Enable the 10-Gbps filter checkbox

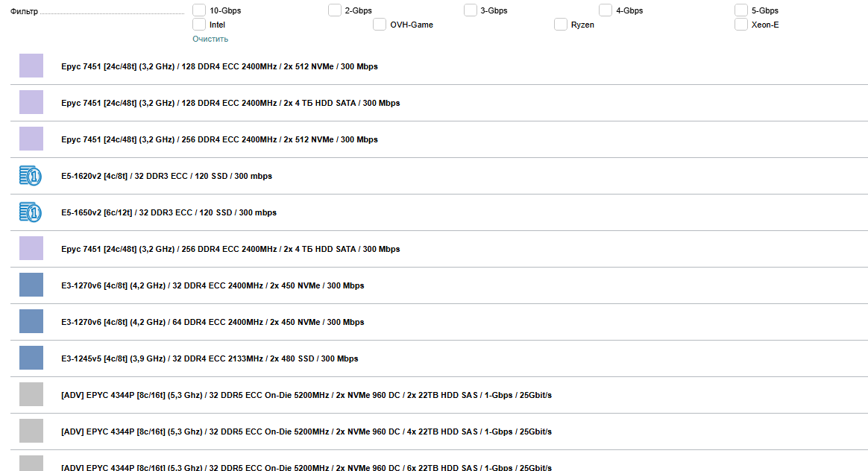click(199, 10)
